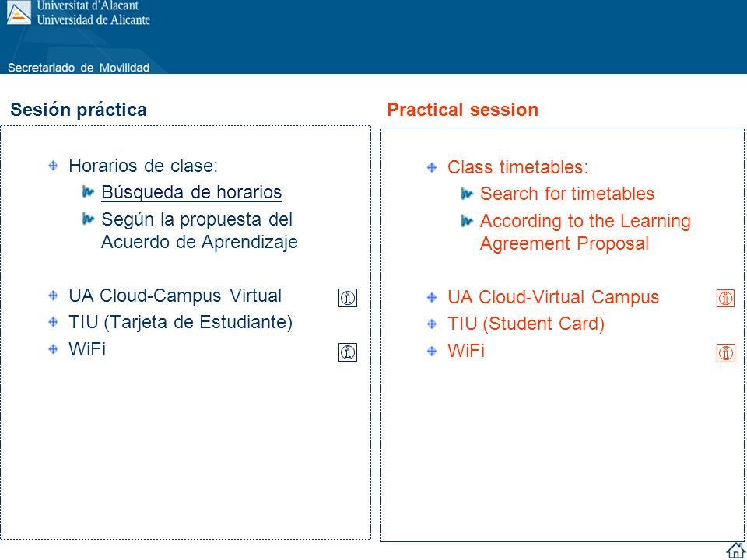Screen dimensions: 747x560
Task: Click the Universidad de Alicante logo
Action: tap(19, 12)
